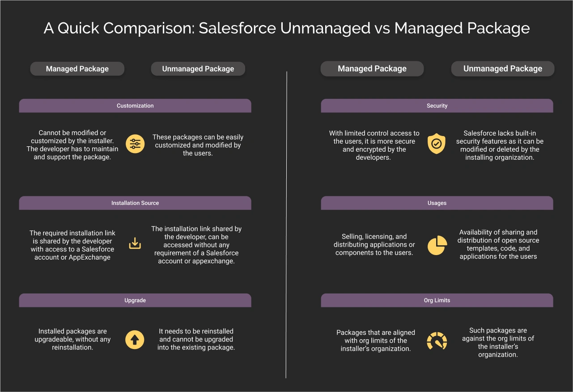Image resolution: width=573 pixels, height=392 pixels.
Task: Click text about upgradeable installed packages
Action: point(72,339)
